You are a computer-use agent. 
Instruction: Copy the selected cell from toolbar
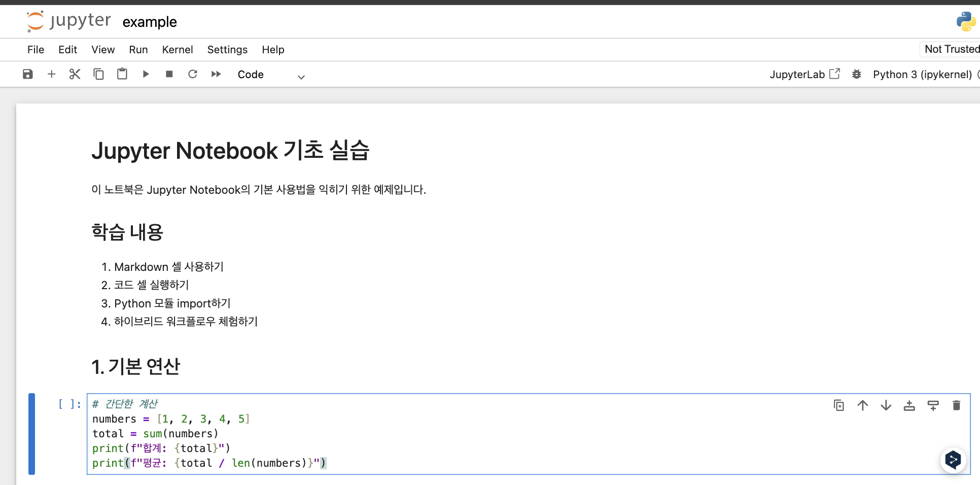98,74
